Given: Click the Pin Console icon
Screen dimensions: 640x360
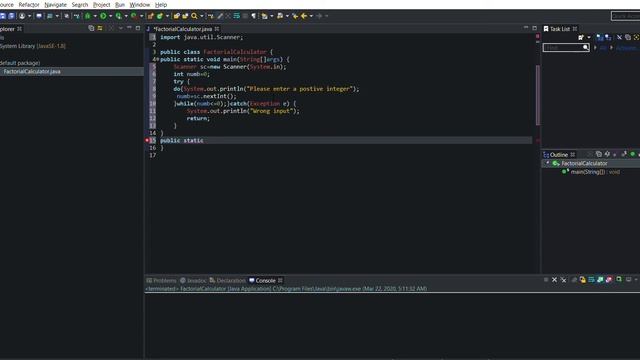Looking at the screenshot, I should click(619, 280).
